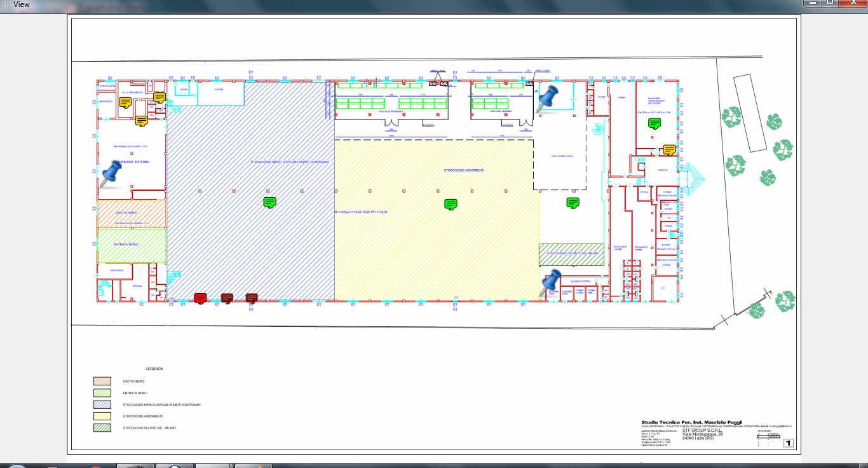Click the orange Uscita Merci legend swatch

[102, 381]
